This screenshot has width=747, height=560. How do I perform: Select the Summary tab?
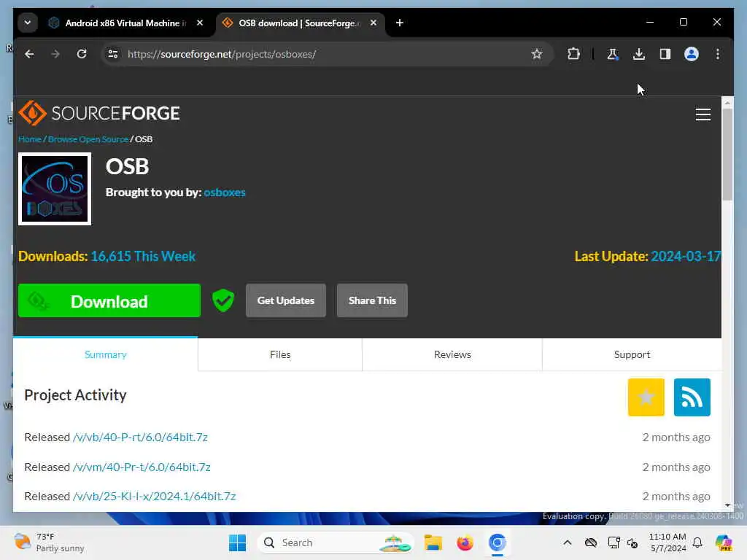(105, 354)
